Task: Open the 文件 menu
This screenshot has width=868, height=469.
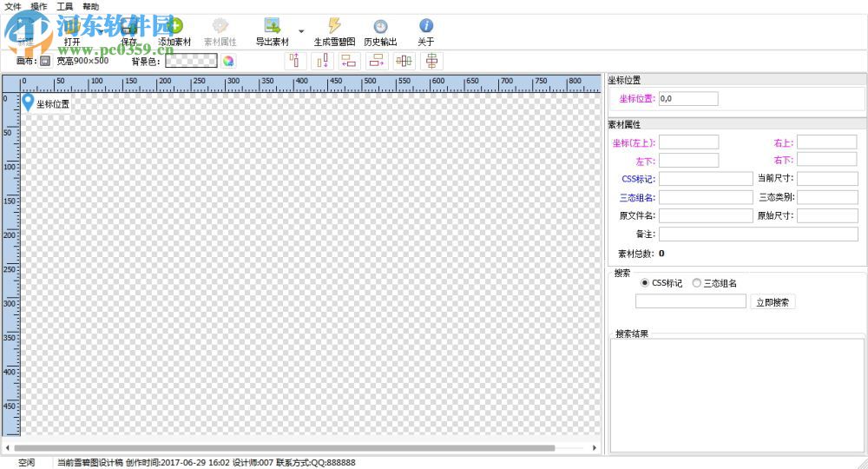Action: 13,7
